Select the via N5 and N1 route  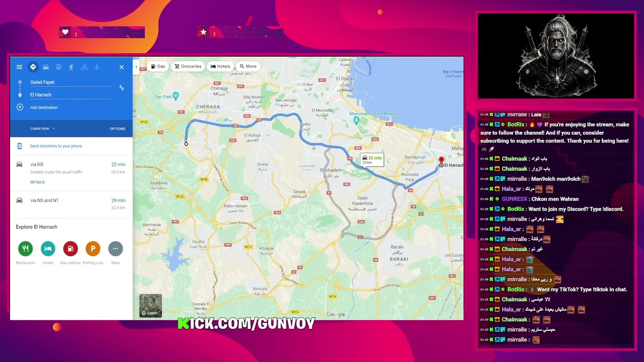pyautogui.click(x=71, y=204)
